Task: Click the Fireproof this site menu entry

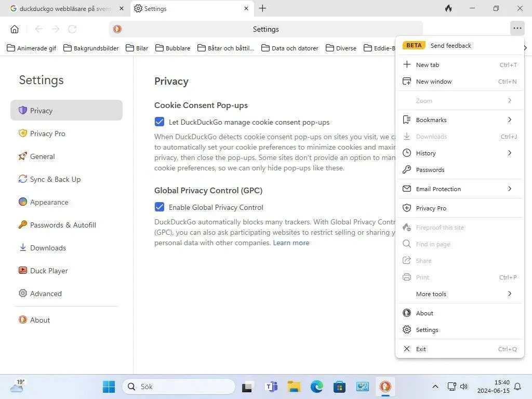Action: pyautogui.click(x=460, y=228)
